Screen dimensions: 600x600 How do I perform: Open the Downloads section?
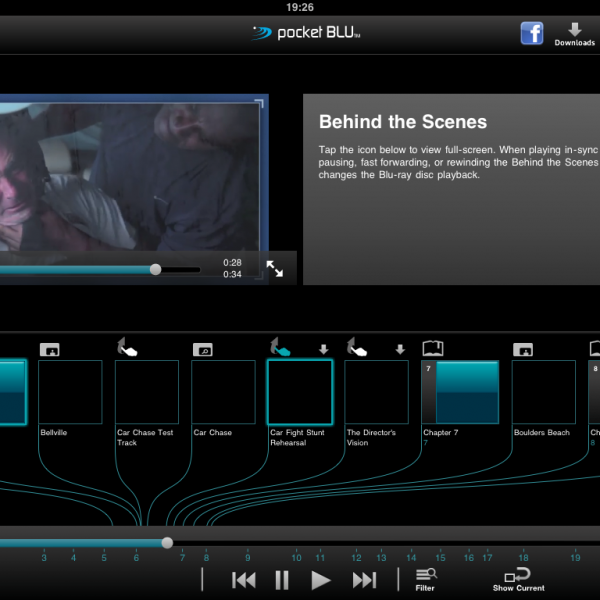point(574,33)
